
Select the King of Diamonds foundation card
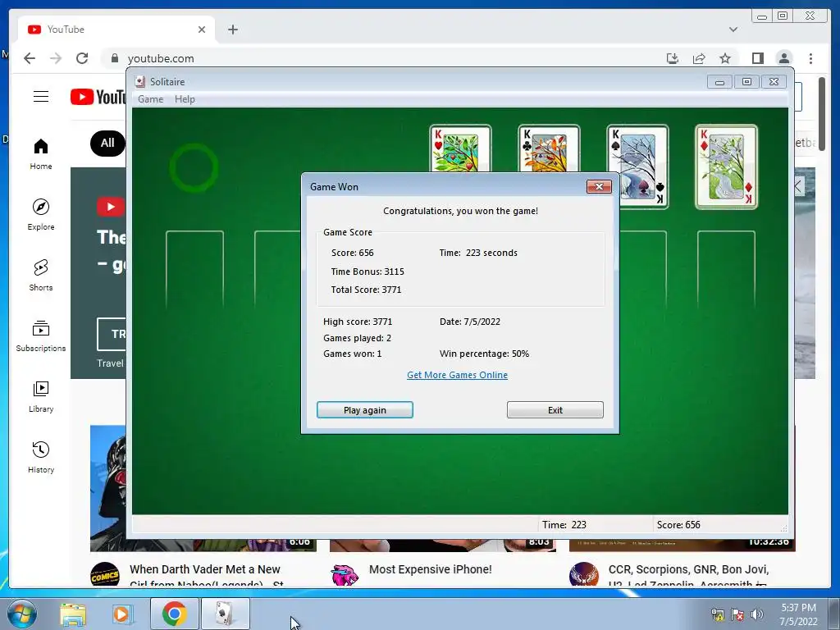coord(726,167)
